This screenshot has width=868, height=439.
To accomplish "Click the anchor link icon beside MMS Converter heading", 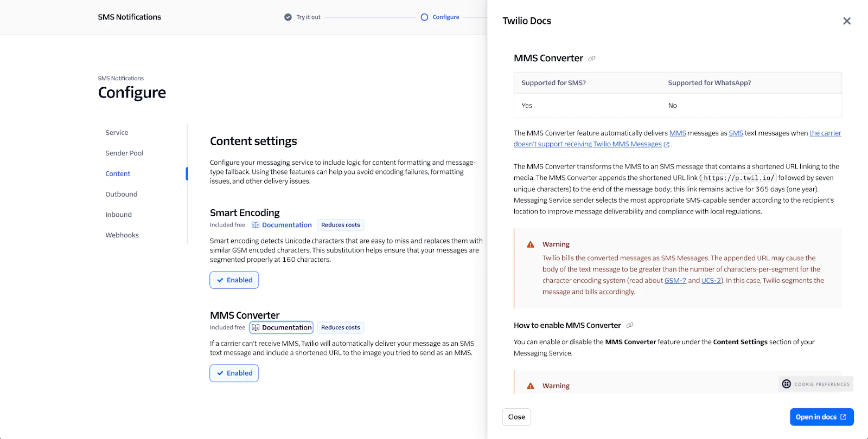I will (x=592, y=59).
